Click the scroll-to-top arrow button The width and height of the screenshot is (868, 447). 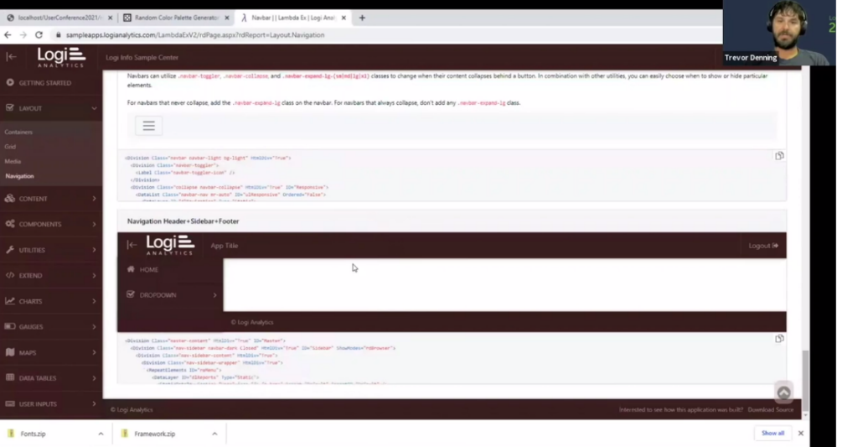[783, 392]
